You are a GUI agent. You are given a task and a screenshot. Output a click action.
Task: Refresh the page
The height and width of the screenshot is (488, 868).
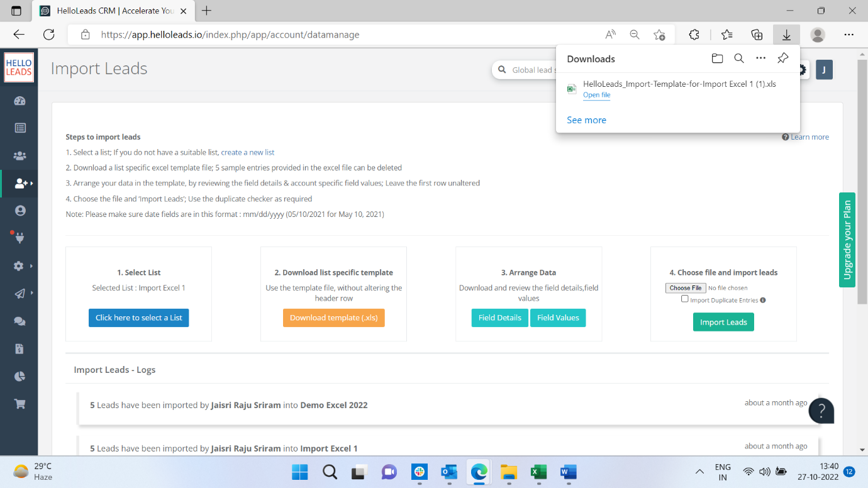pyautogui.click(x=48, y=35)
